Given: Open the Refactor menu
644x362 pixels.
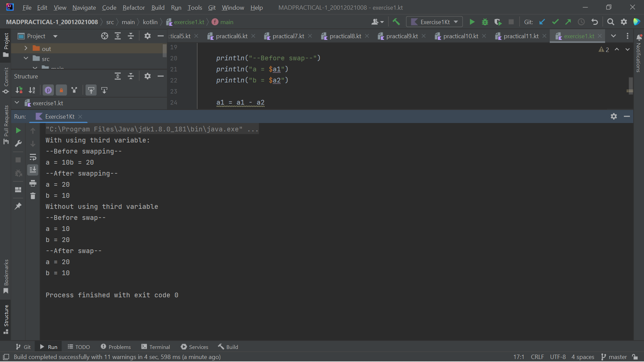Looking at the screenshot, I should (133, 7).
